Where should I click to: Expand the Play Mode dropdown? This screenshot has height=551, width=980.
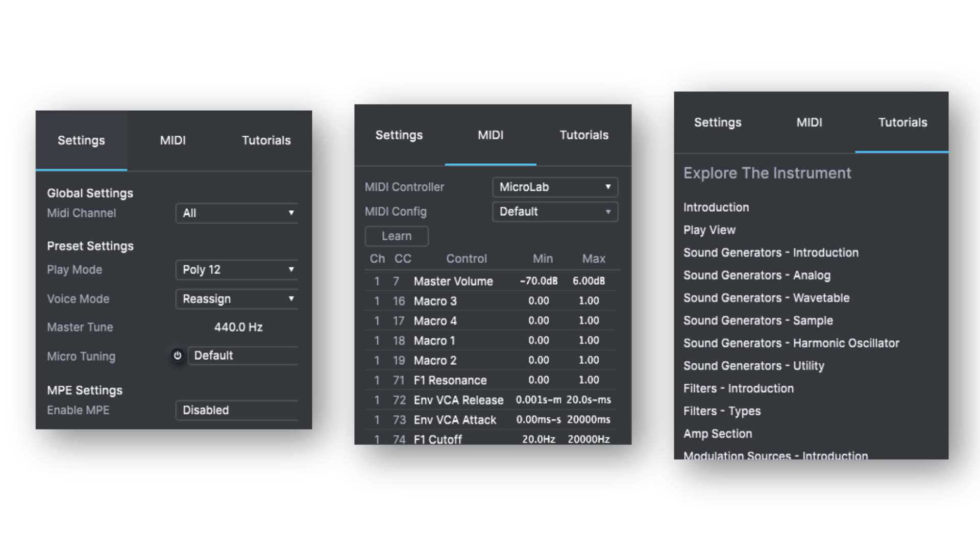click(237, 269)
